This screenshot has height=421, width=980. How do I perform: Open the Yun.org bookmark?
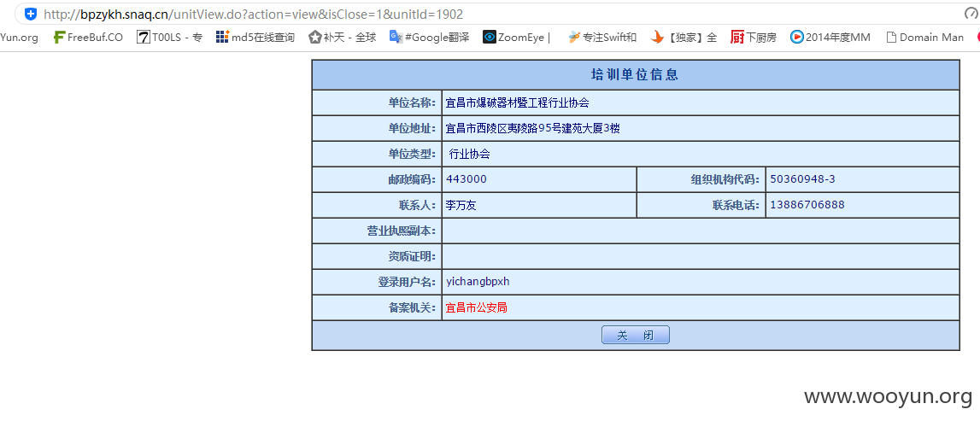coord(19,38)
